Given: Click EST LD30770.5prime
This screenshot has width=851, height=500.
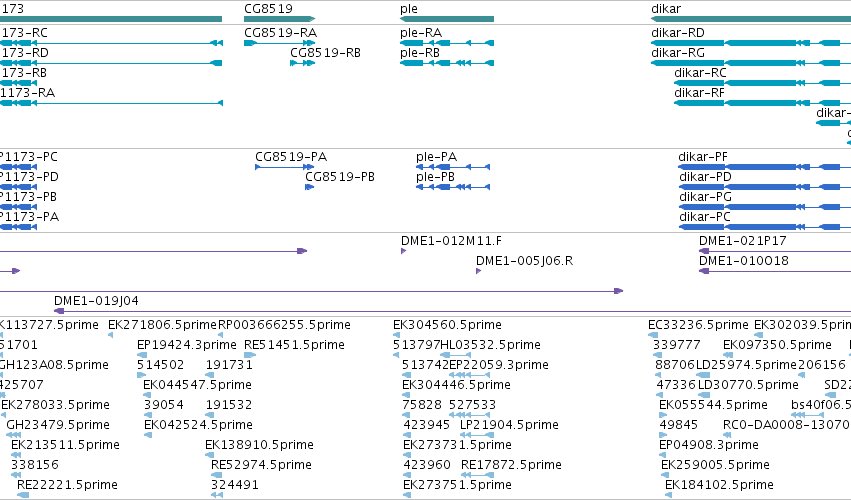Looking at the screenshot, I should click(x=748, y=385).
